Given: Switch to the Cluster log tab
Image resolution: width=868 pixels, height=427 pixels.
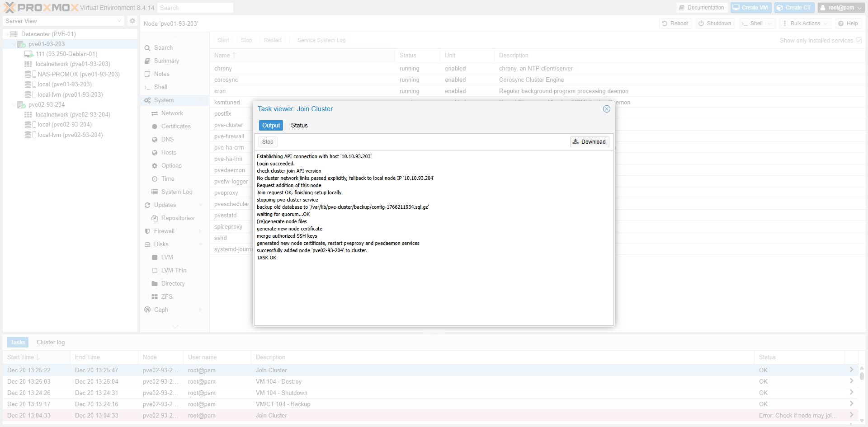Looking at the screenshot, I should click(x=51, y=342).
